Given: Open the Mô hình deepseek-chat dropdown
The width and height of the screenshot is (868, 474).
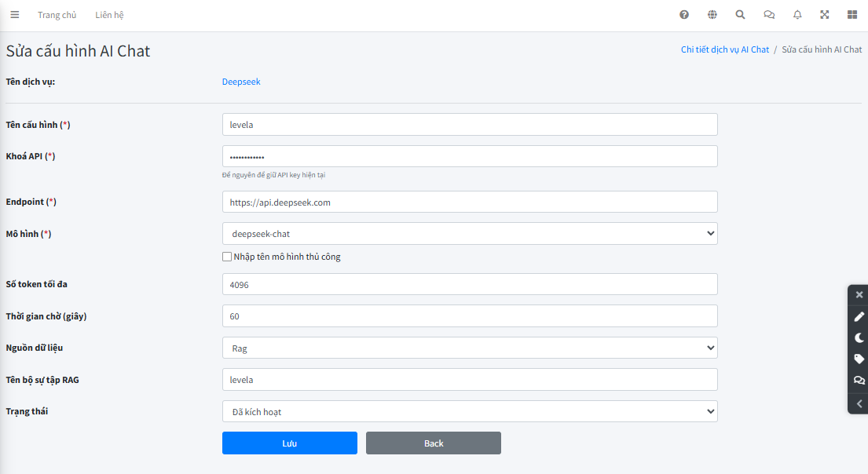Looking at the screenshot, I should pos(470,233).
